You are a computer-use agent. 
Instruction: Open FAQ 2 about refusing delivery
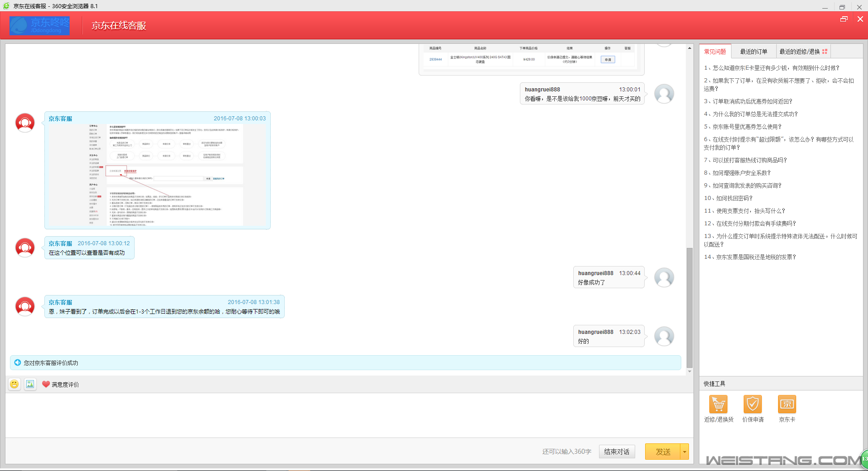[x=779, y=85]
